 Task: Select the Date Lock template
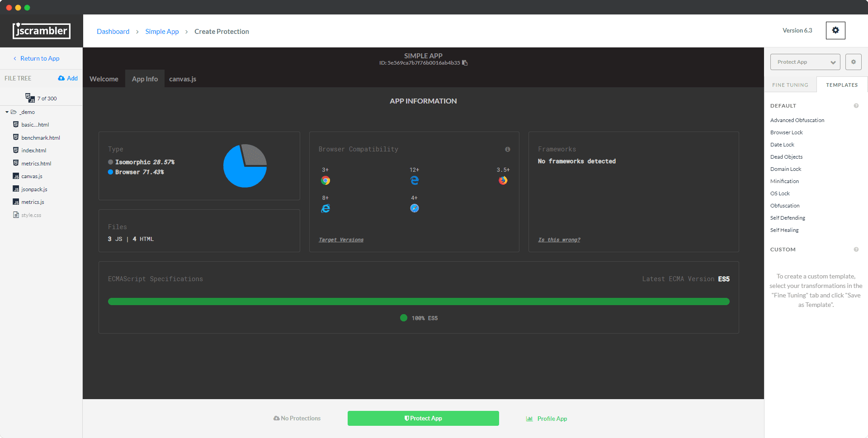click(x=782, y=145)
